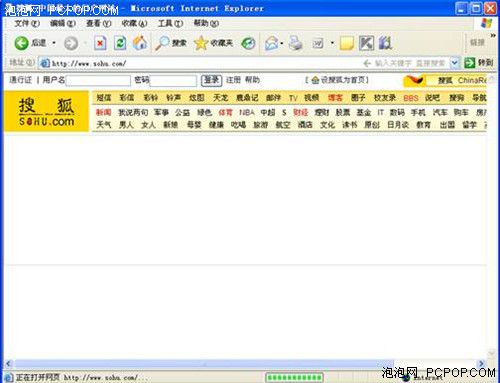
Task: Open the Mail button dropdown arrow
Action: coord(282,43)
